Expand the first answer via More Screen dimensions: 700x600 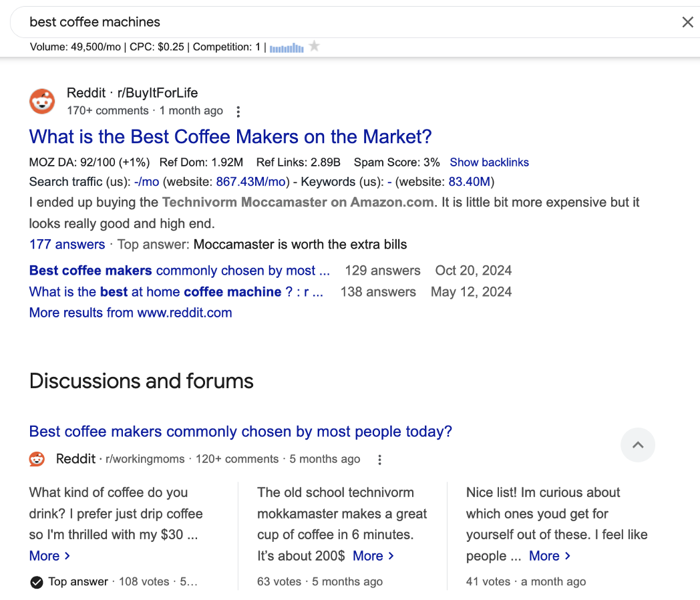tap(49, 556)
